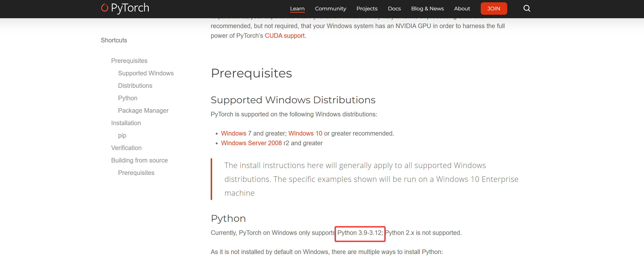Image resolution: width=644 pixels, height=260 pixels.
Task: Jump to the Verification section shortcut
Action: [126, 148]
